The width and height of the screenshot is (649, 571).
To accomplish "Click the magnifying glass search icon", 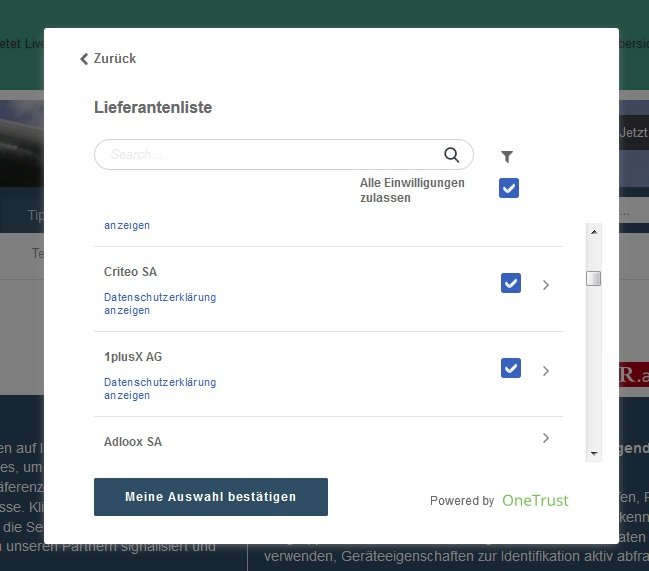I will (452, 155).
